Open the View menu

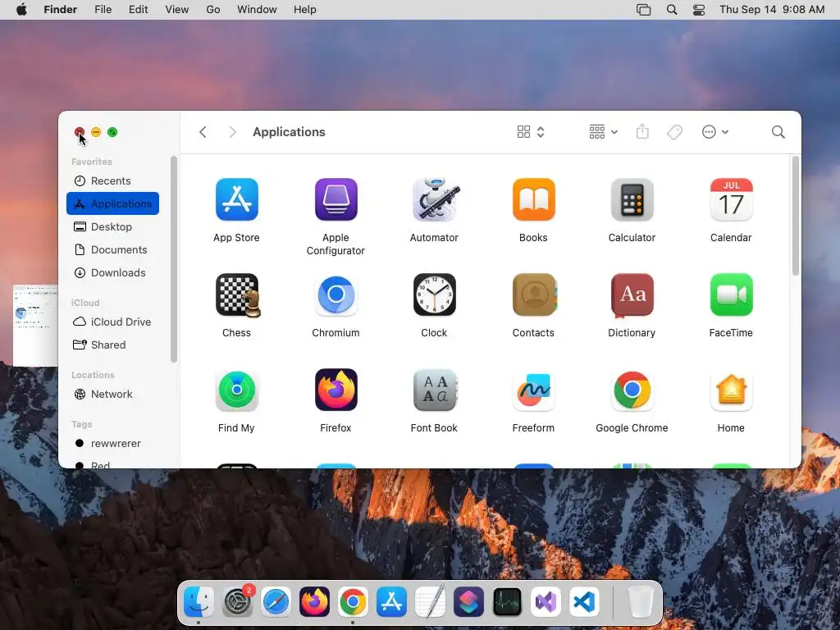(177, 10)
